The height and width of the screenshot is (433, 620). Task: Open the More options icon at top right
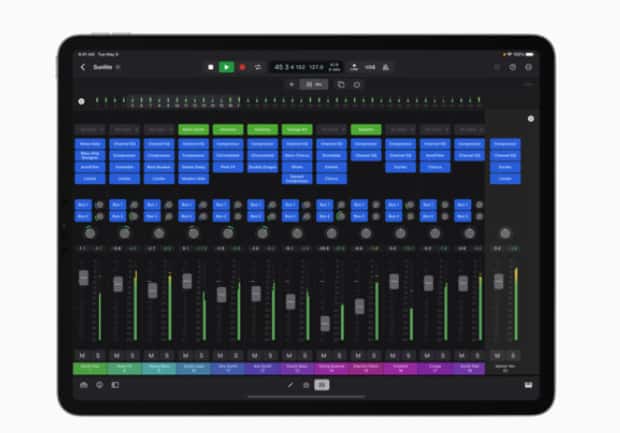click(x=528, y=67)
